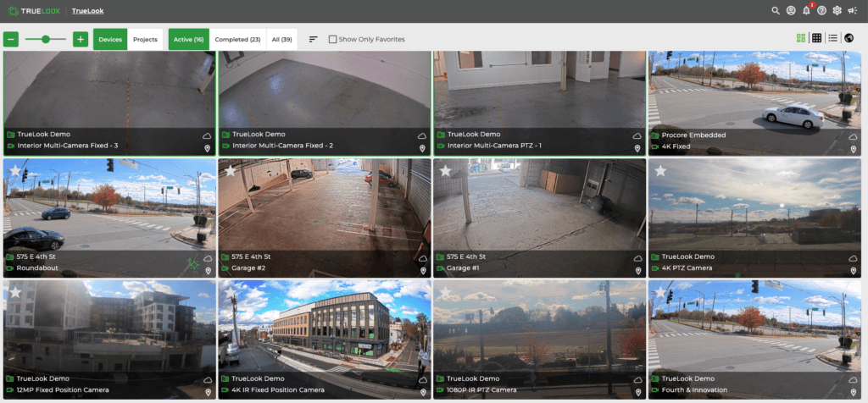Enable Show Only Favorites checkbox
The width and height of the screenshot is (868, 403).
pos(332,39)
